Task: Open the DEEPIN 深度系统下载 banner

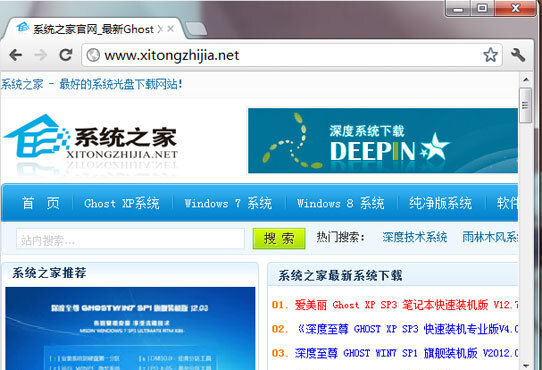Action: coord(383,140)
